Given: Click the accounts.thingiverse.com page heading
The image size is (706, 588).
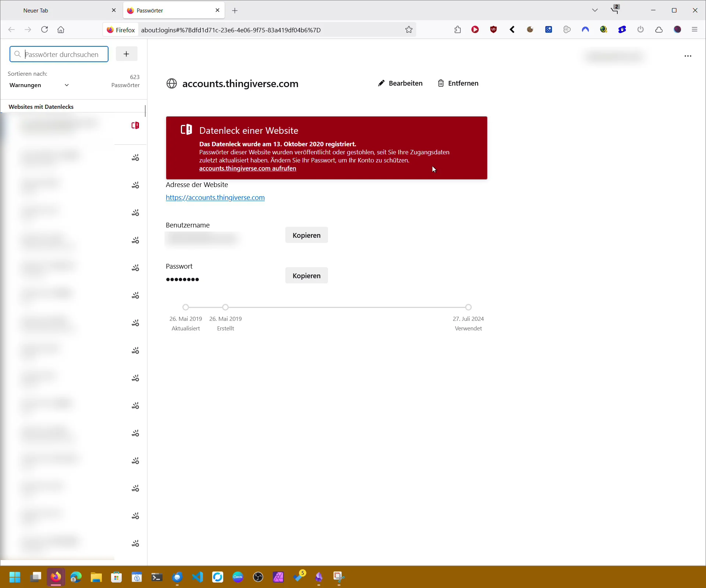Looking at the screenshot, I should (240, 84).
